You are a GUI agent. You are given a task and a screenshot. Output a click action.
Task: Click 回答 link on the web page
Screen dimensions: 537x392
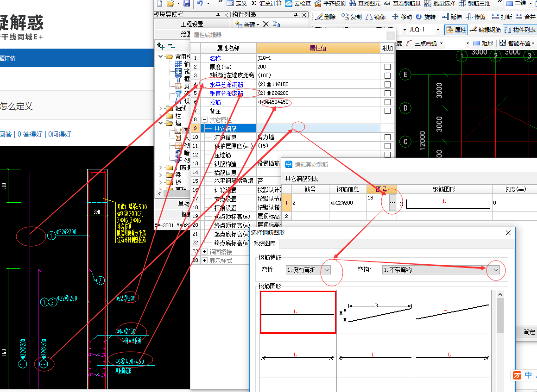coord(6,134)
